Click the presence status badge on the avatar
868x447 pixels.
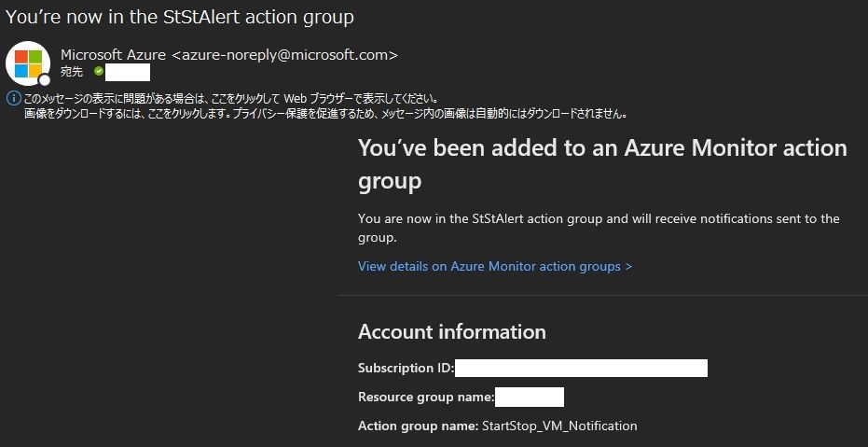coord(45,79)
